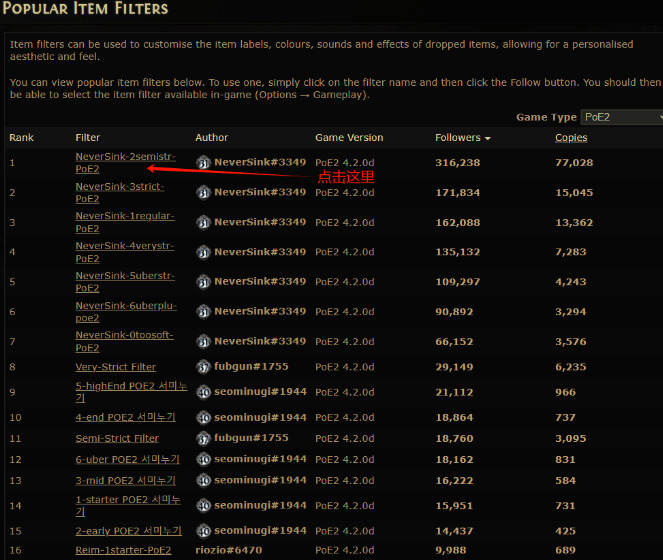Screen dimensions: 663x560
Task: Open Reim-1starter-PoE2 filter link
Action: (123, 550)
